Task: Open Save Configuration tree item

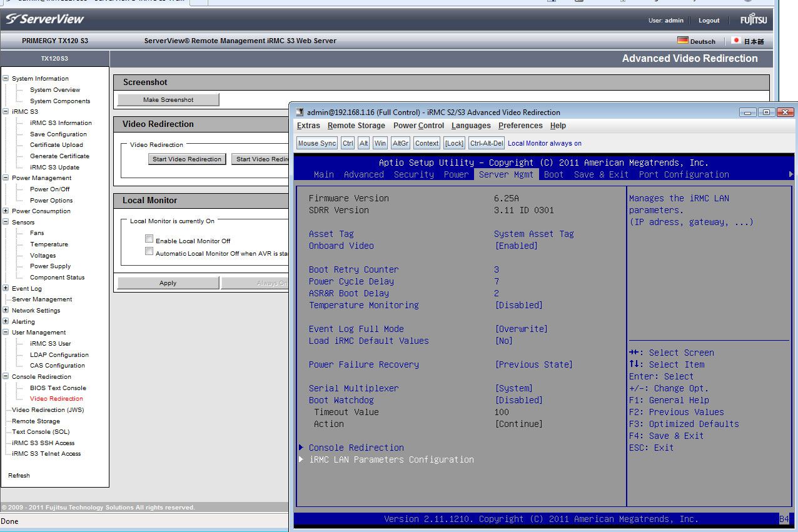Action: coord(58,134)
